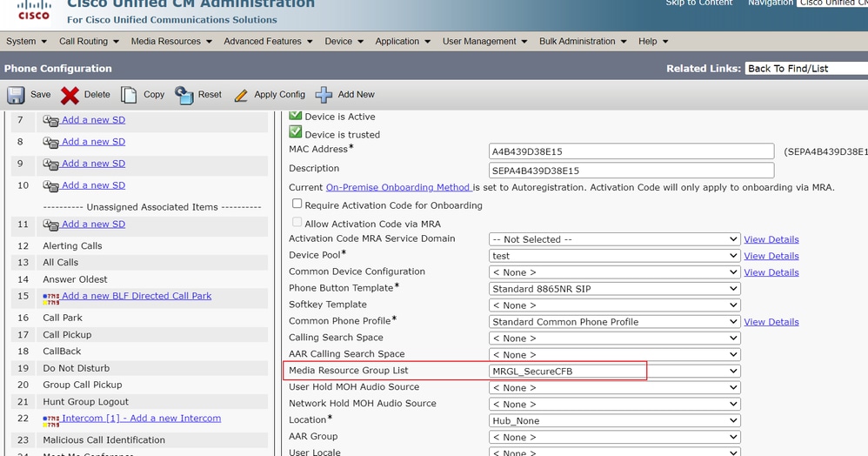Toggle Allow Activation Code via MRA checkbox
868x456 pixels.
[x=297, y=222]
